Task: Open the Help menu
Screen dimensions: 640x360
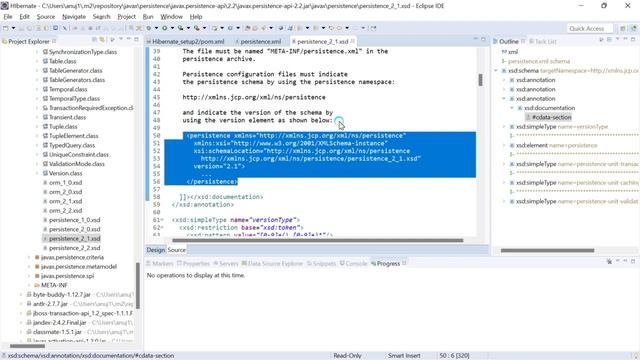Action: coord(196,17)
